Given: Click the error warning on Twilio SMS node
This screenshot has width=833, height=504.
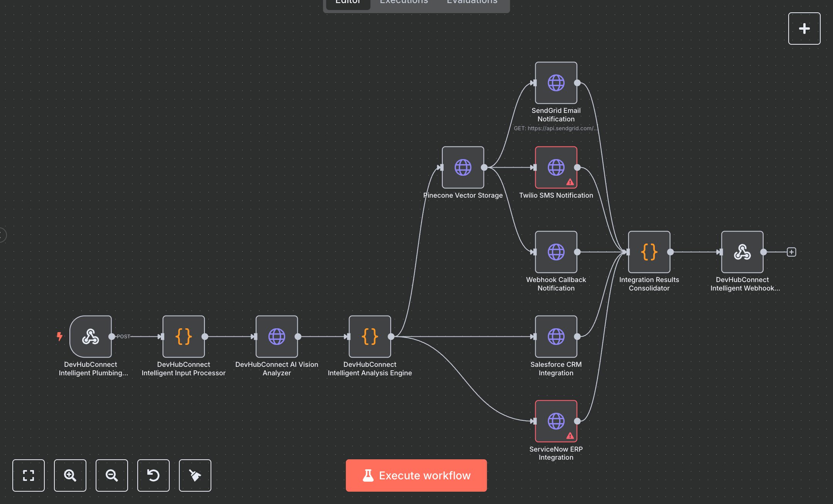Looking at the screenshot, I should [x=570, y=182].
